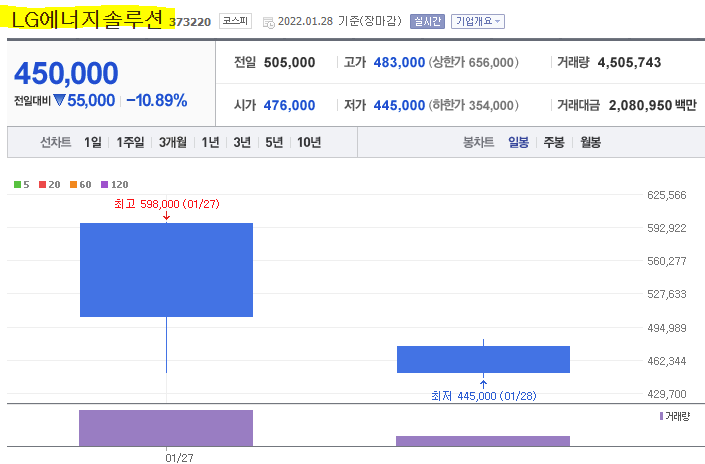Screen dimensions: 705x464
Task: Click the current price 450,000
Action: pos(66,73)
